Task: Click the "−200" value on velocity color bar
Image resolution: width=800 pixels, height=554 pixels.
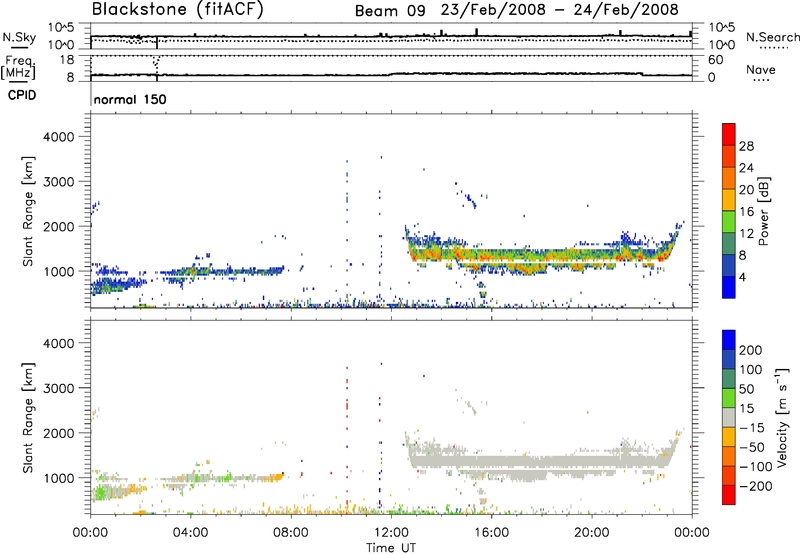Action: [756, 486]
